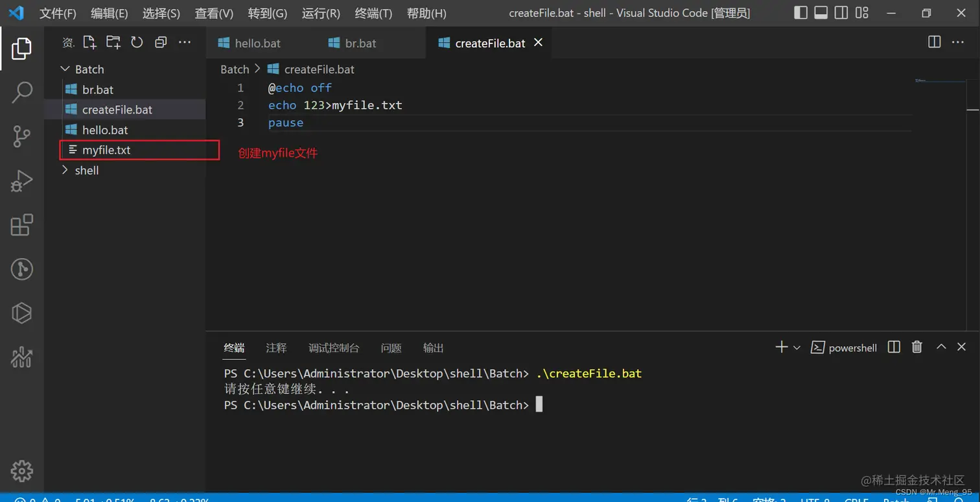
Task: Open Explorer more actions ellipsis
Action: coord(185,43)
